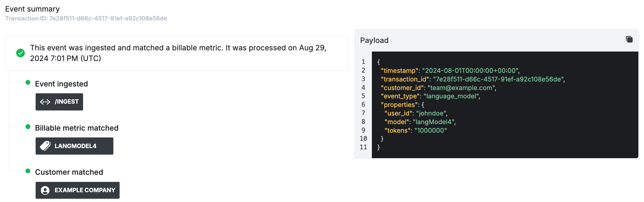Click the green dot beside Customer matched
The width and height of the screenshot is (644, 202).
point(28,171)
